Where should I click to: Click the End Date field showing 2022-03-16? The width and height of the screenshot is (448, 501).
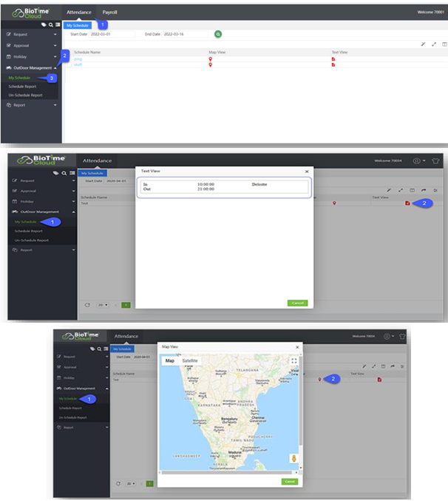point(185,34)
